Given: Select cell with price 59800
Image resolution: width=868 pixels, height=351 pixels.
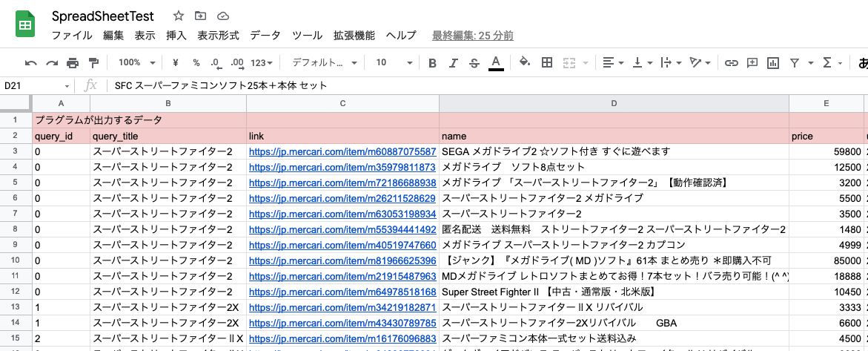Looking at the screenshot, I should [826, 151].
